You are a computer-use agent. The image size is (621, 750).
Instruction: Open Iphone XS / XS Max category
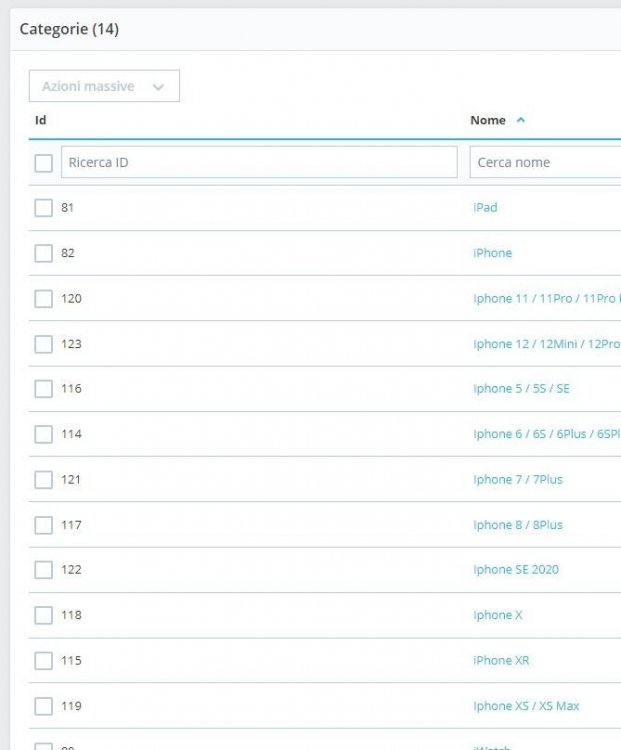click(526, 706)
